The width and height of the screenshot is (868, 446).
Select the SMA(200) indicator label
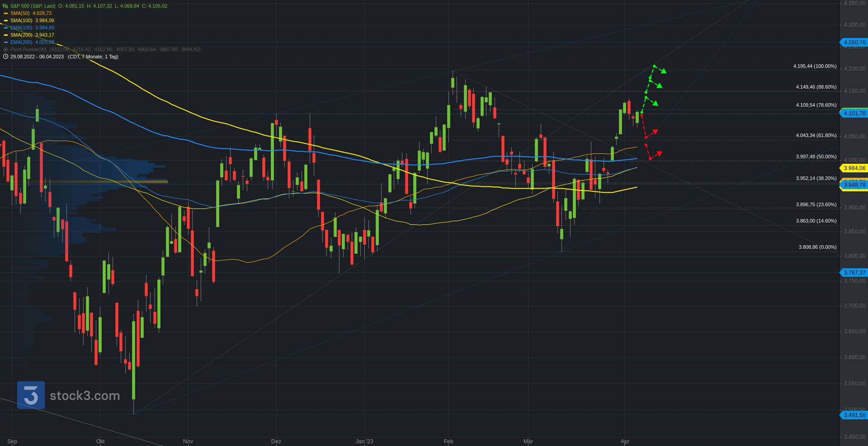(21, 35)
